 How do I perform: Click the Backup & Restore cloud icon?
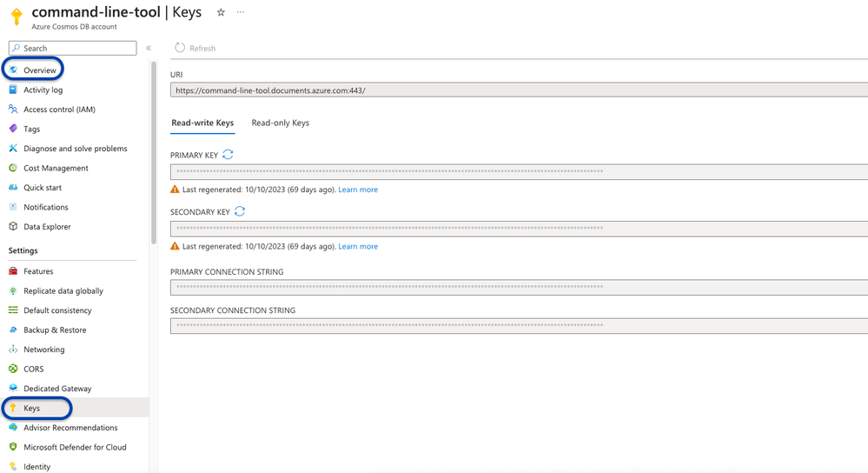tap(13, 330)
